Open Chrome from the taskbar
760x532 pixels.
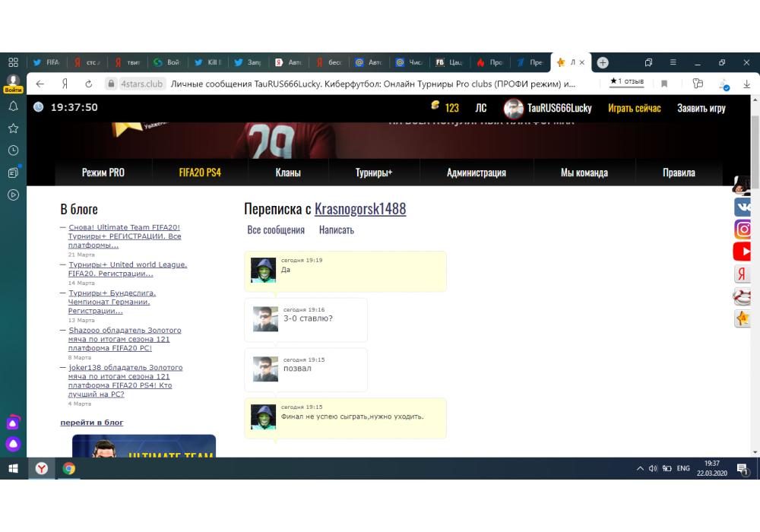click(69, 468)
